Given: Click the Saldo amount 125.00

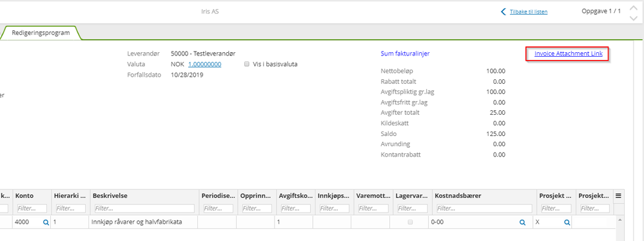Looking at the screenshot, I should [496, 134].
